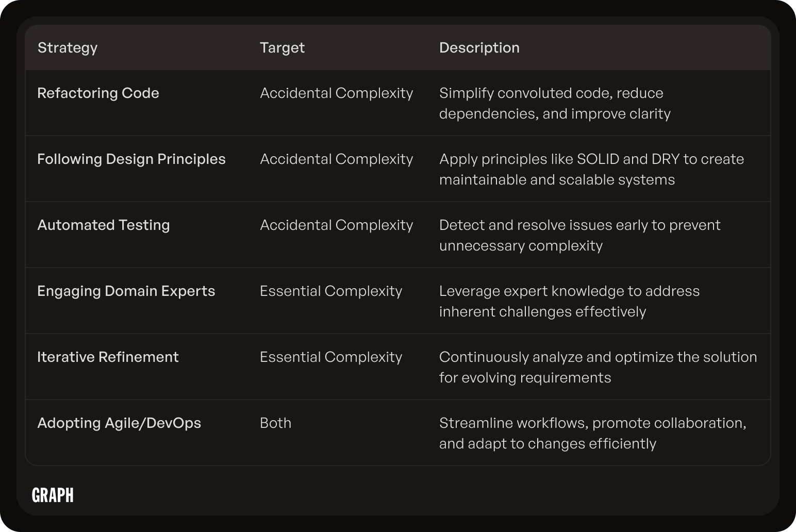Screen dimensions: 796x532
Task: Click 'Streamline workflows' description text
Action: click(x=592, y=433)
